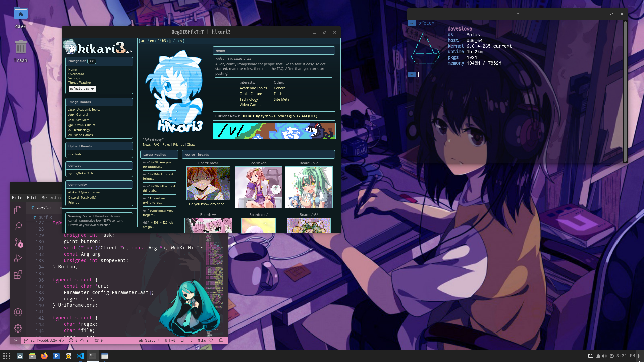Select the surf.c editor tab
Viewport: 644px width, 362px height.
coord(44,208)
